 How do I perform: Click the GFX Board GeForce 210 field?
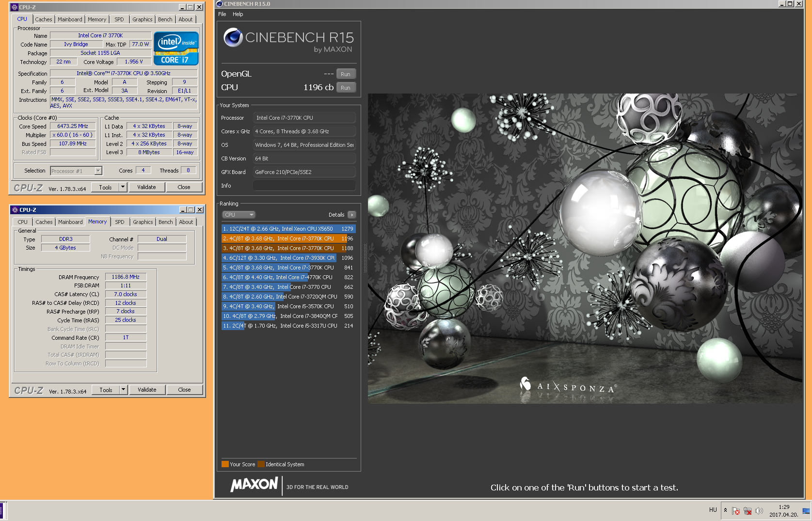coord(304,172)
